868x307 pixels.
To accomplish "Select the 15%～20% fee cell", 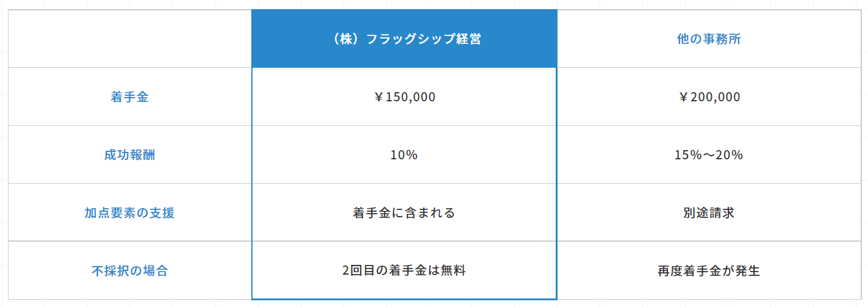I will point(709,155).
